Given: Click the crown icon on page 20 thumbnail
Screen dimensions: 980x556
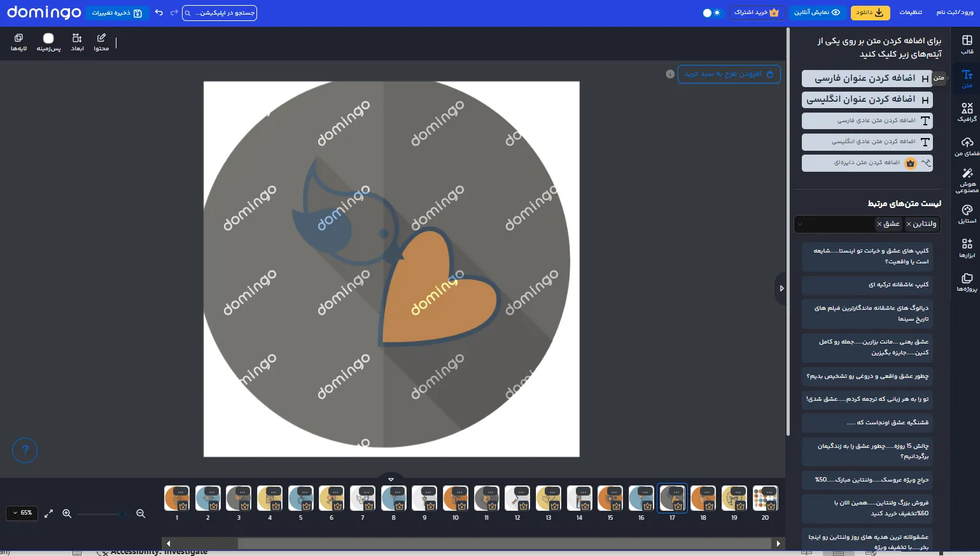Looking at the screenshot, I should click(x=771, y=506).
